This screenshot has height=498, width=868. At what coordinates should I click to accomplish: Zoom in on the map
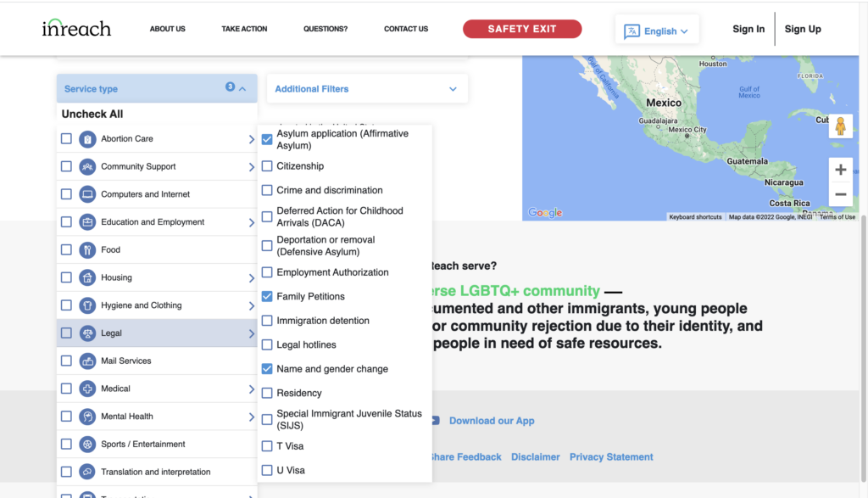click(x=840, y=170)
